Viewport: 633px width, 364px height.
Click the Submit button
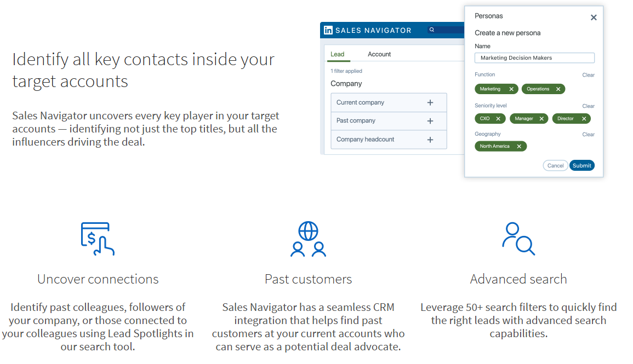click(581, 166)
